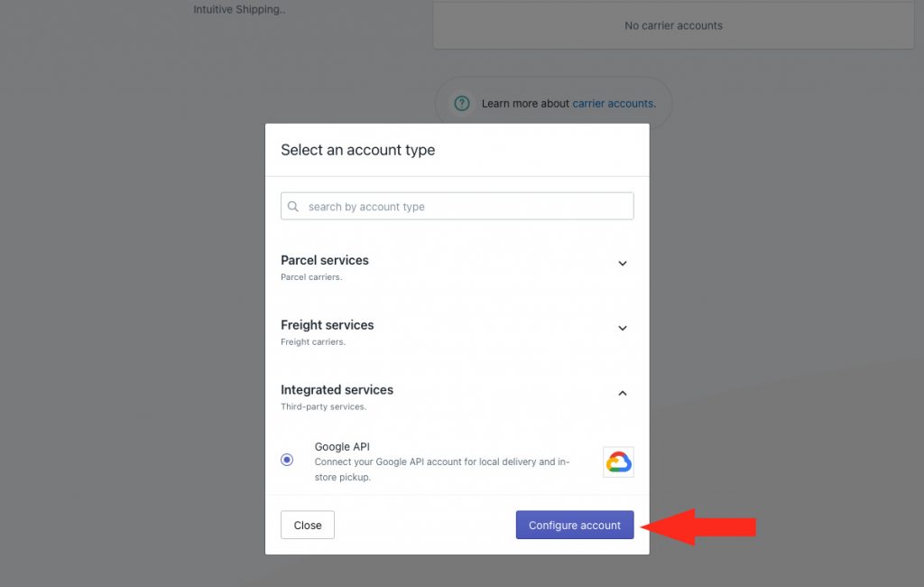Click the 'Parcel carriers.' subtitle text
The image size is (924, 587).
click(x=311, y=276)
